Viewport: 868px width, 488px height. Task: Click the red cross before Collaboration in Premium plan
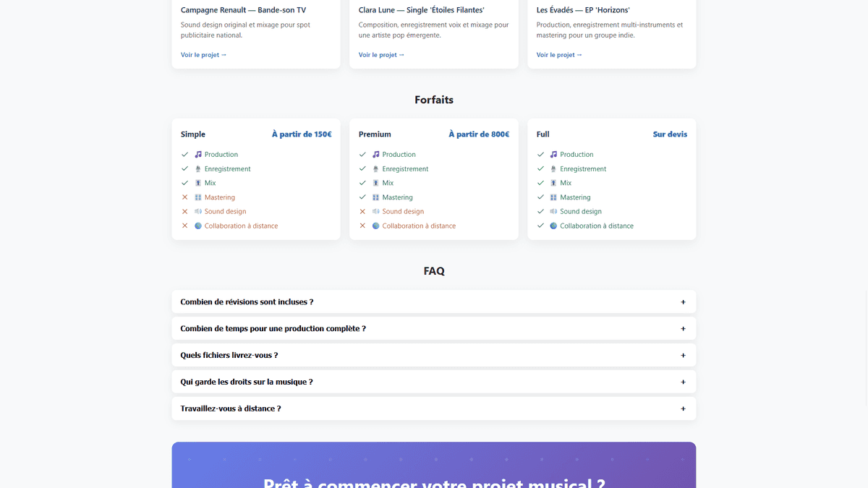point(362,226)
